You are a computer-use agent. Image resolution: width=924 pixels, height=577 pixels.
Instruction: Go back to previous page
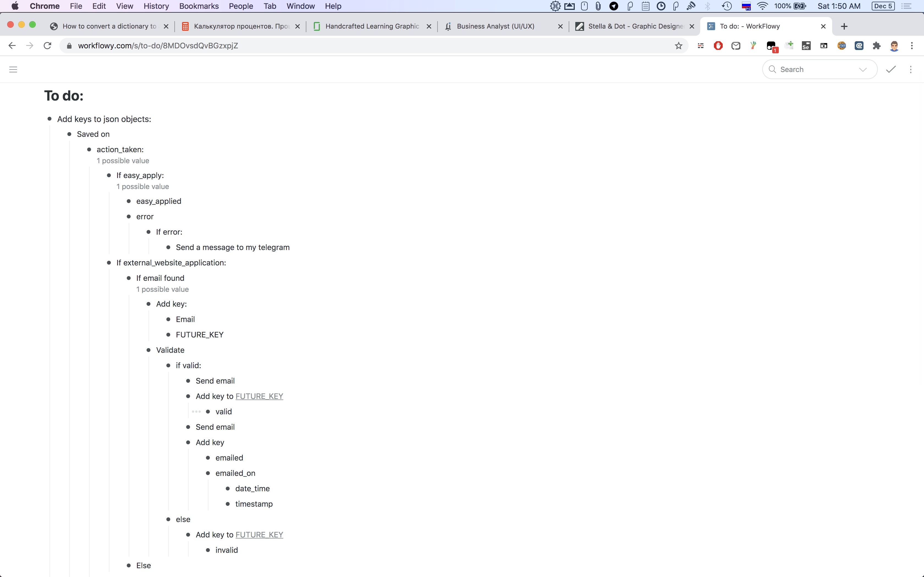click(12, 46)
